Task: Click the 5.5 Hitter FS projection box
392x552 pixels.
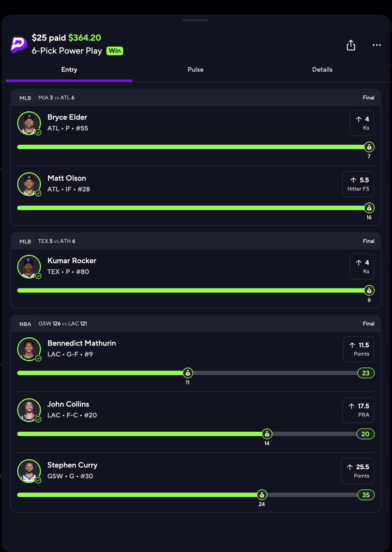Action: coord(358,184)
